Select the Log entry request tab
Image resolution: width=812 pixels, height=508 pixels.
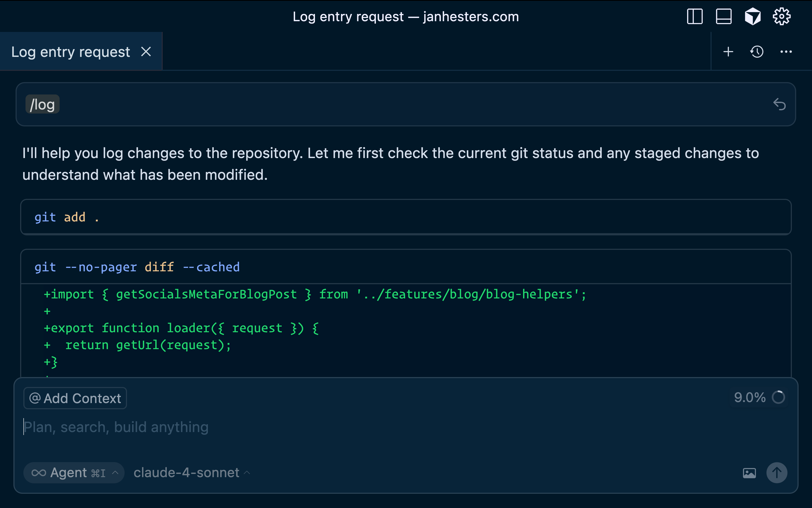click(71, 52)
